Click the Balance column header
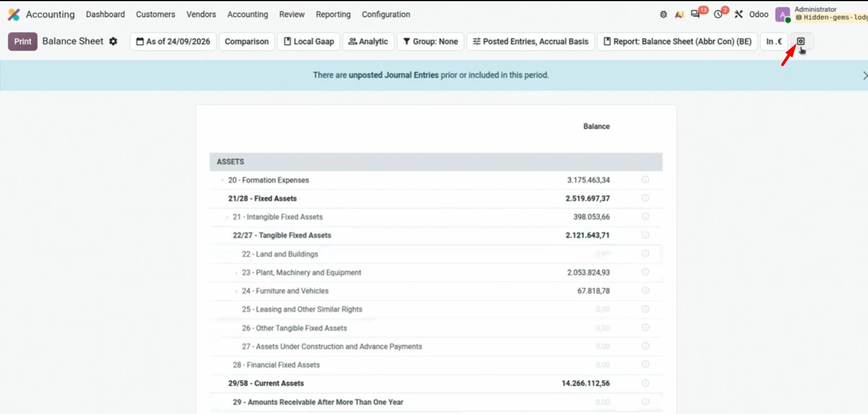 pos(597,127)
